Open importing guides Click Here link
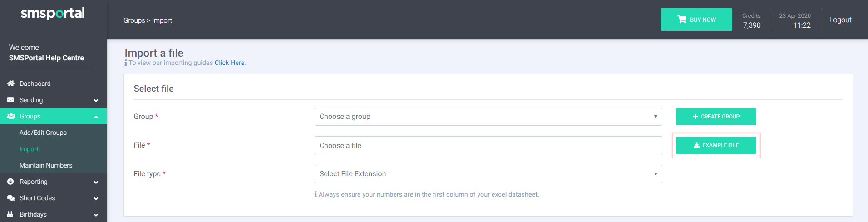This screenshot has width=868, height=222. point(229,63)
